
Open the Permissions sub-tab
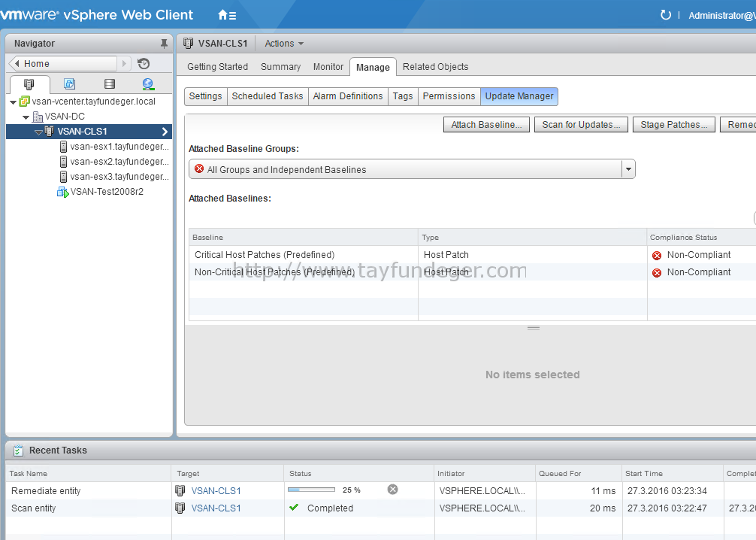tap(449, 96)
